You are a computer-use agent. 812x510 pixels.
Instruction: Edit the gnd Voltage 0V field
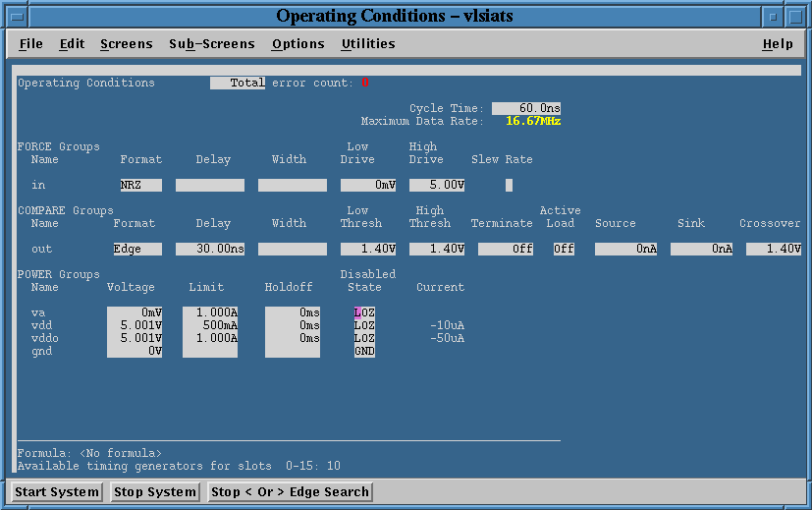(135, 351)
